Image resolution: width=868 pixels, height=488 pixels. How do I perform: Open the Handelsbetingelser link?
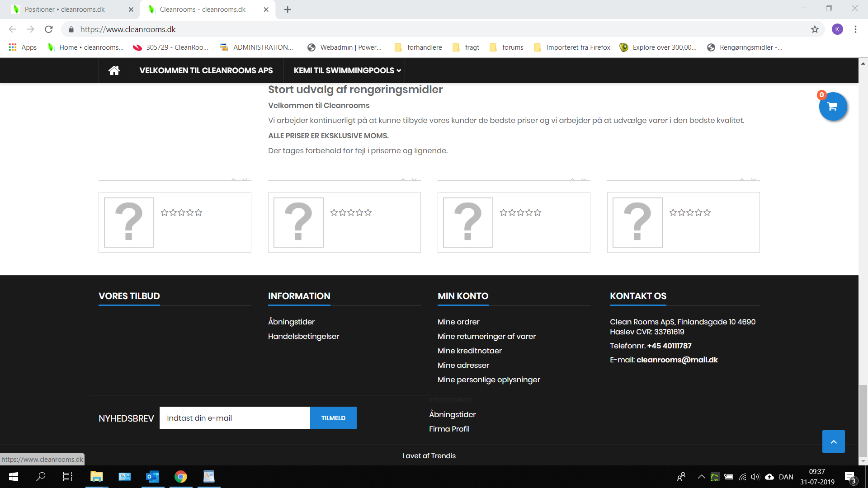pyautogui.click(x=303, y=336)
